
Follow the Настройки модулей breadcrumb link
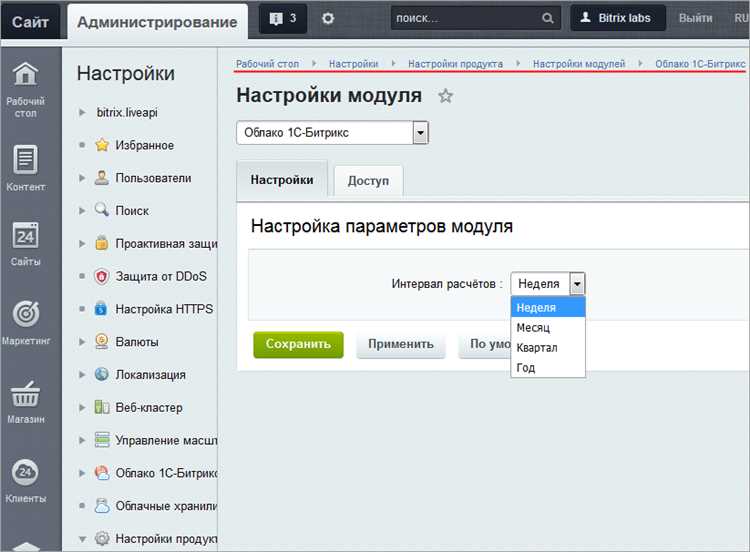pos(579,64)
